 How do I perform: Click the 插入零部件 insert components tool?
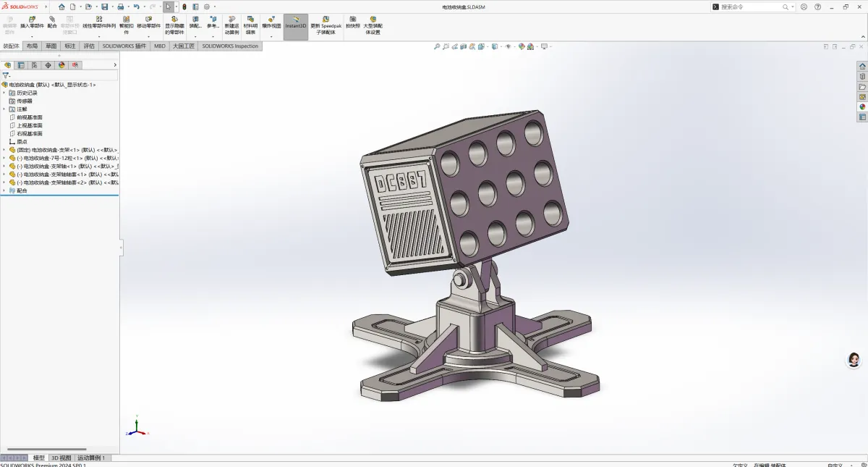(x=32, y=22)
